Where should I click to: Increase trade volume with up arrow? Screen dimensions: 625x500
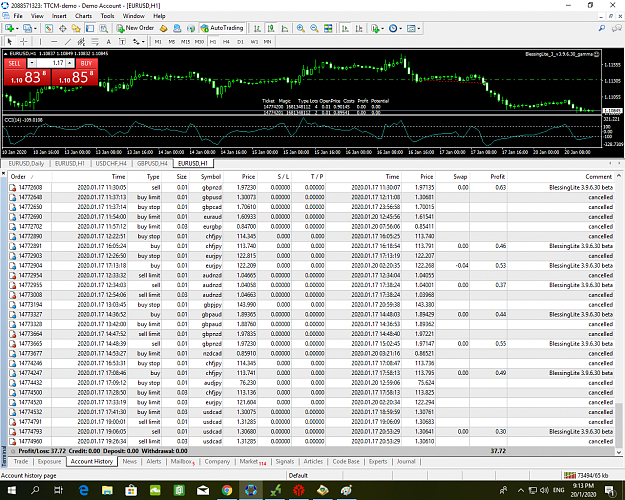tap(70, 63)
